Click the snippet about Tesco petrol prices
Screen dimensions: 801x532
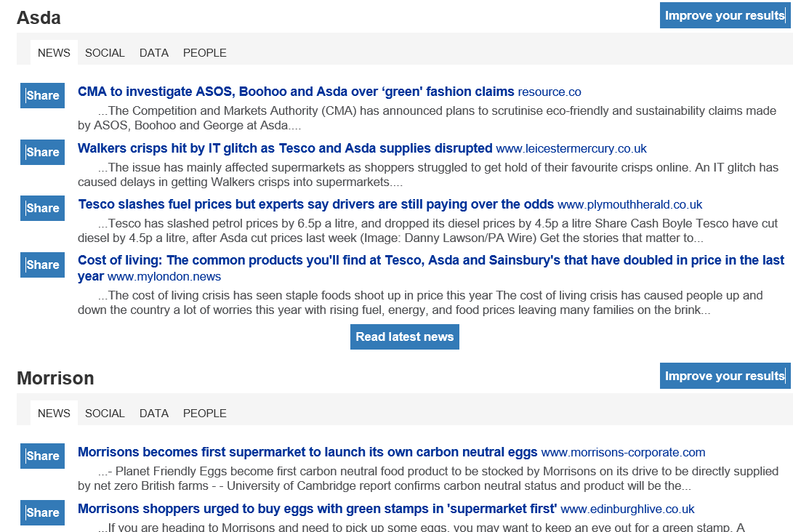[427, 231]
